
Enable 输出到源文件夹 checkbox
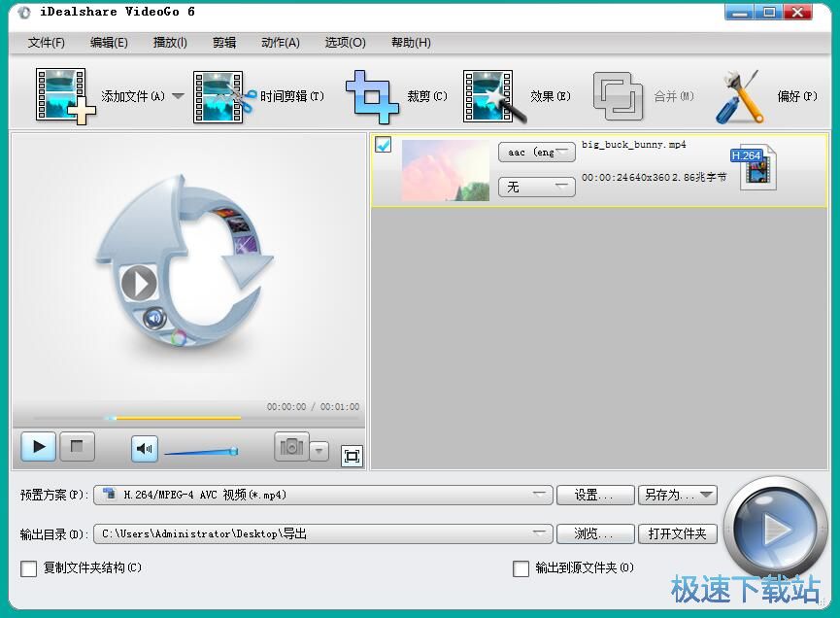(521, 568)
